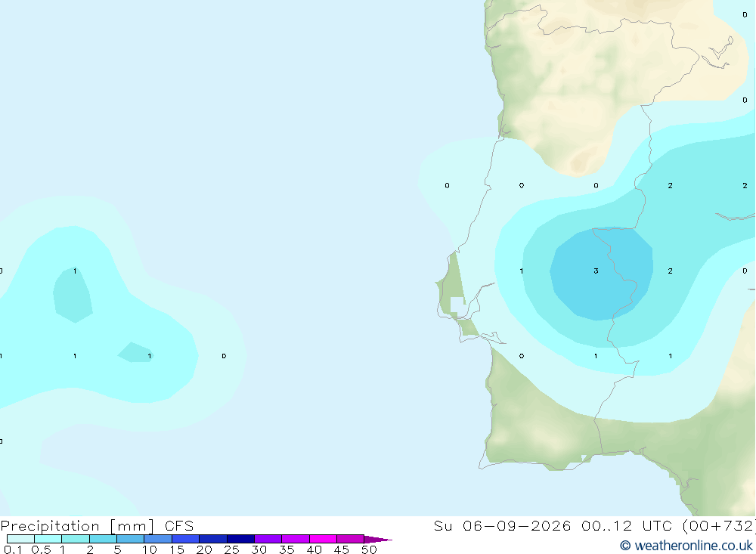This screenshot has width=756, height=554.
Task: Click the 'Precipitation [mm]' title text
Action: [x=77, y=526]
